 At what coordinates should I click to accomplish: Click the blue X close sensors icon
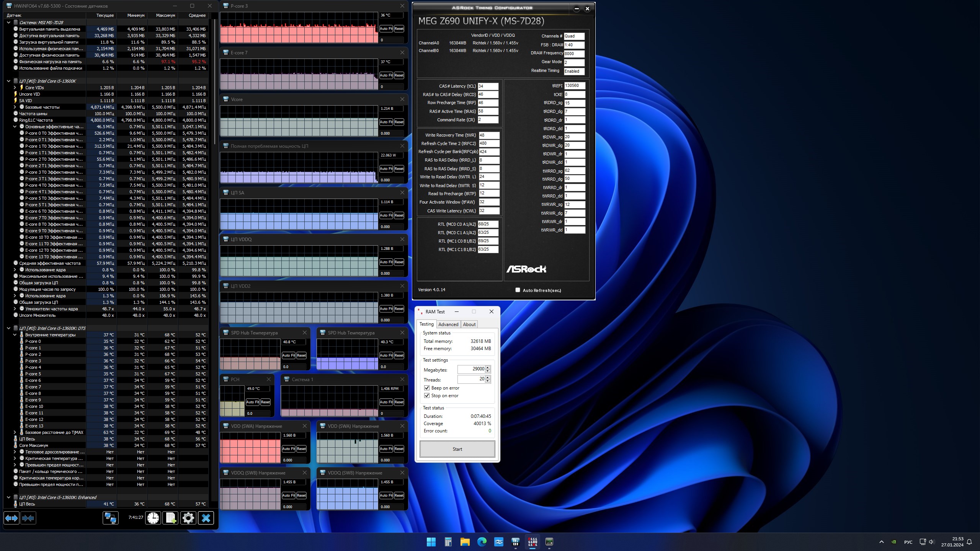[206, 518]
